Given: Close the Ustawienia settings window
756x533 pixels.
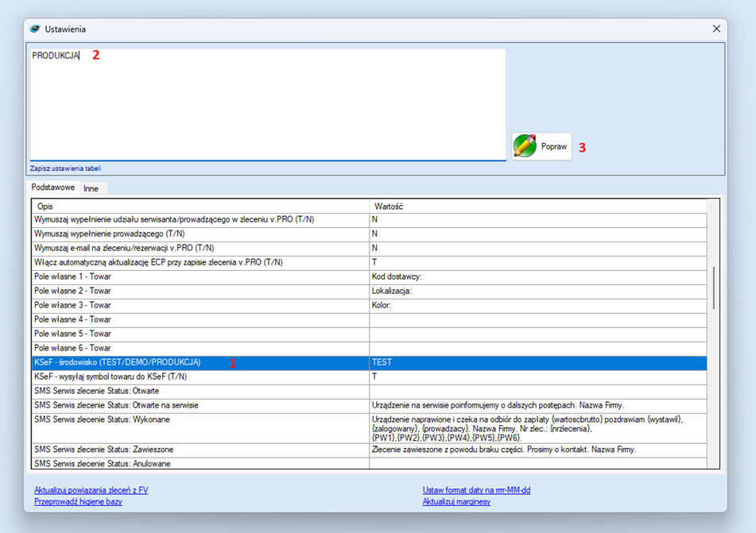Looking at the screenshot, I should 716,29.
